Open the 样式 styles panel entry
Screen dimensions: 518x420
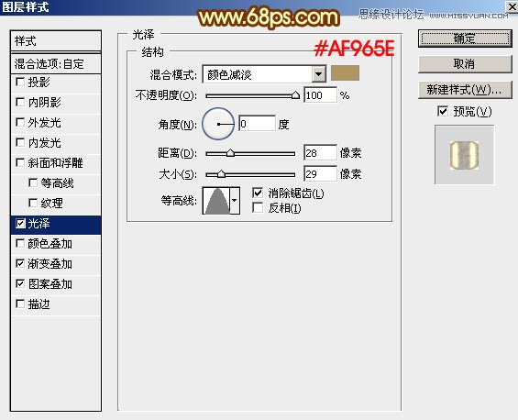click(x=56, y=41)
